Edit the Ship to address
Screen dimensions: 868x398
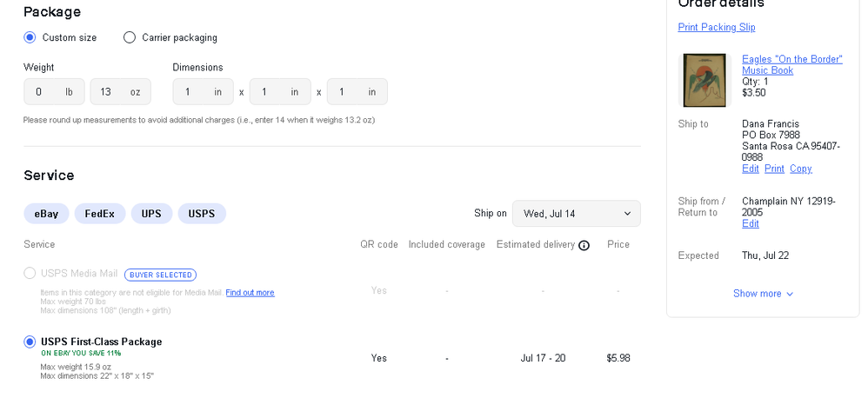click(750, 169)
